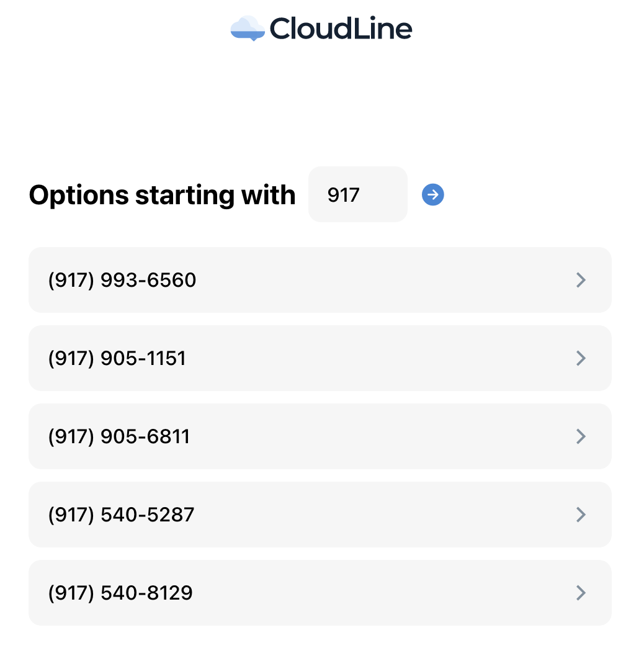Pick the (917) 540-8129 number option

pyautogui.click(x=320, y=593)
